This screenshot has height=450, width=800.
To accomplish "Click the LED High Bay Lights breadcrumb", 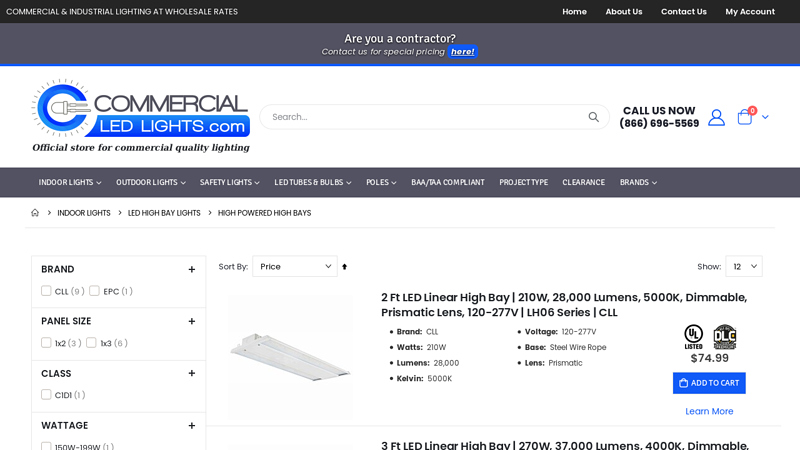I will pos(164,213).
